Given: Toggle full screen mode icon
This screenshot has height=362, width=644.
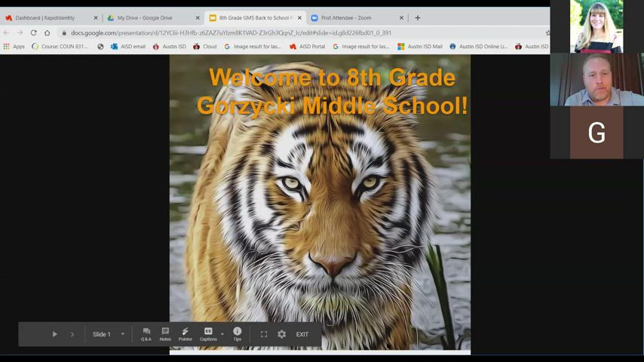Looking at the screenshot, I should click(264, 334).
